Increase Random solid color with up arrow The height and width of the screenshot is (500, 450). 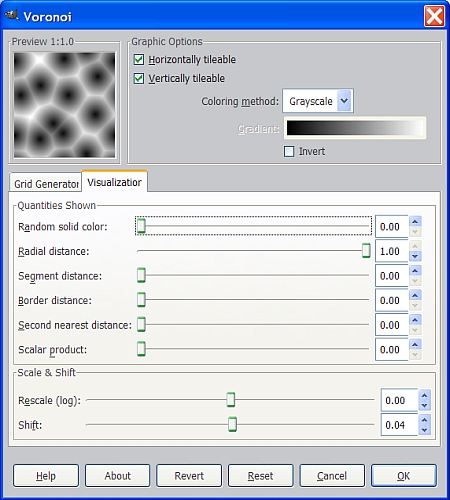pyautogui.click(x=415, y=221)
